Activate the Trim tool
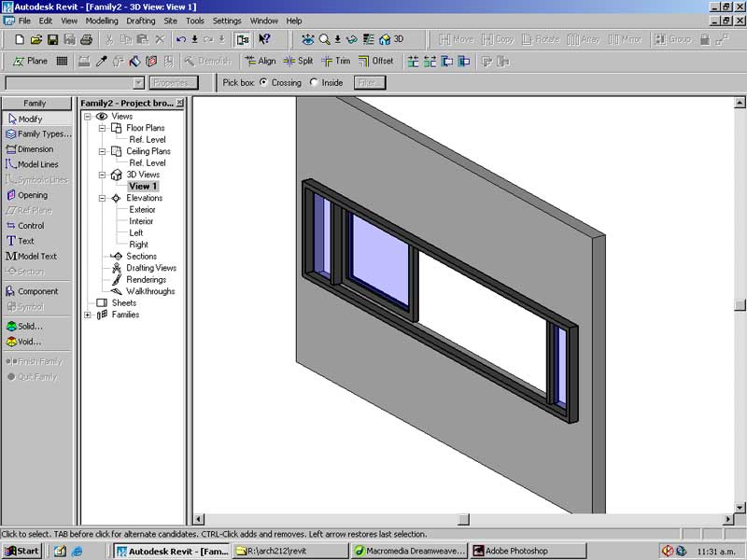This screenshot has width=747, height=560. [x=336, y=61]
